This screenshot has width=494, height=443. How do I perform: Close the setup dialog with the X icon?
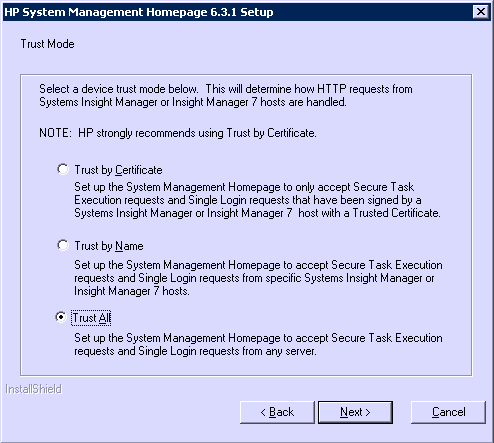click(481, 12)
